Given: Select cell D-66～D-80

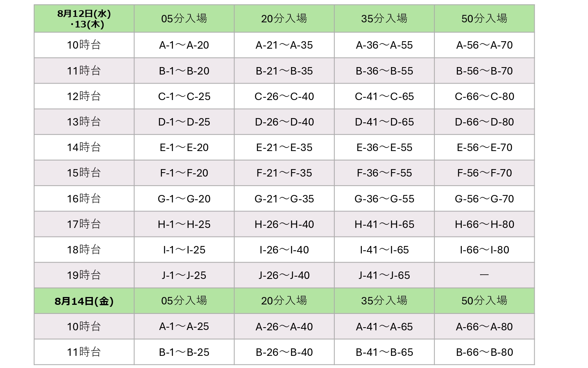Looking at the screenshot, I should [x=484, y=122].
